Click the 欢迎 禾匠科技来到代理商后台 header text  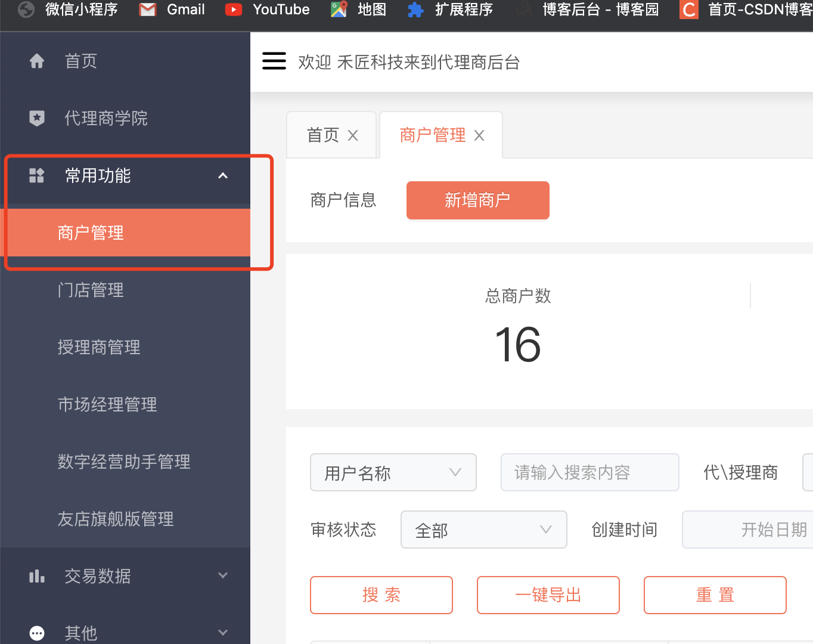409,62
